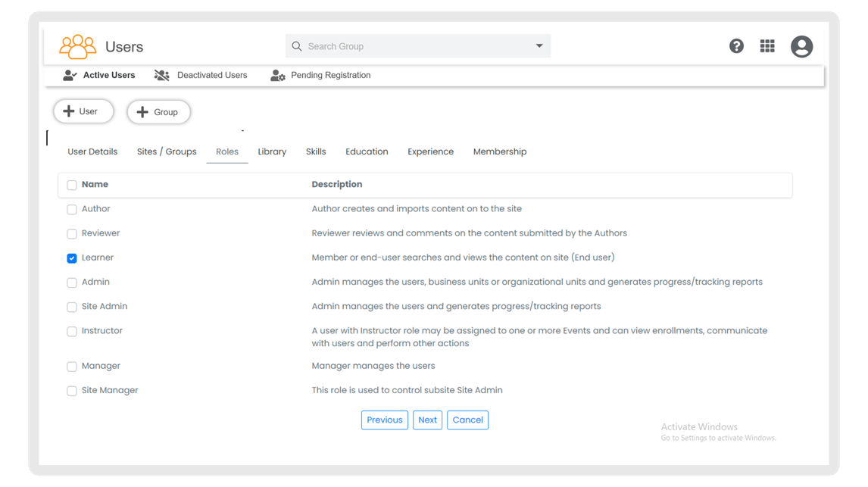Click the Cancel button
The image size is (868, 487).
(x=467, y=420)
